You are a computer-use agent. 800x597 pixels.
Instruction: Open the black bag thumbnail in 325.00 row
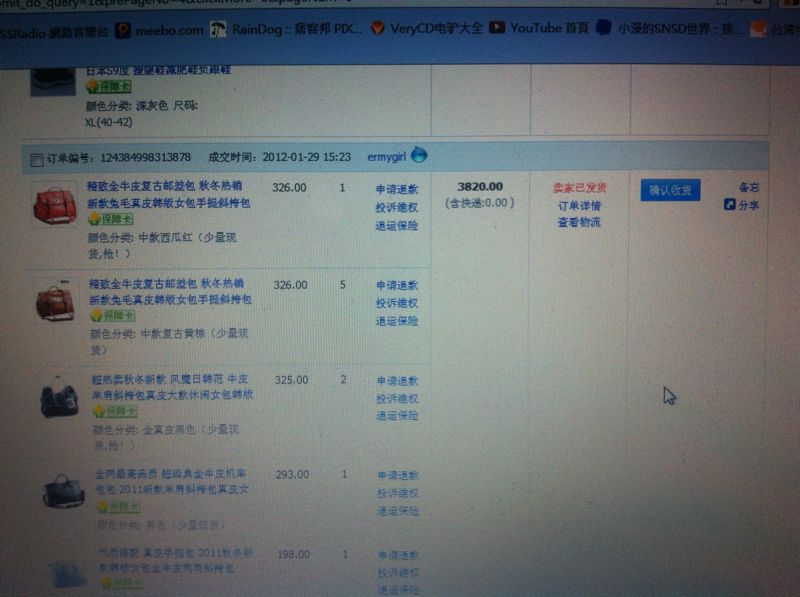point(60,397)
